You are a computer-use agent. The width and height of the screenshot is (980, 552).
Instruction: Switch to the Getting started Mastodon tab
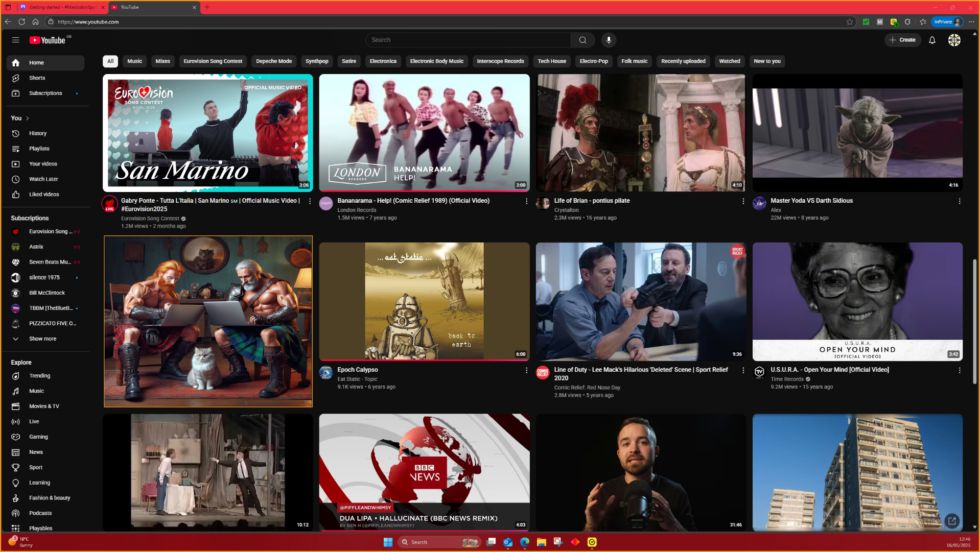[x=62, y=7]
